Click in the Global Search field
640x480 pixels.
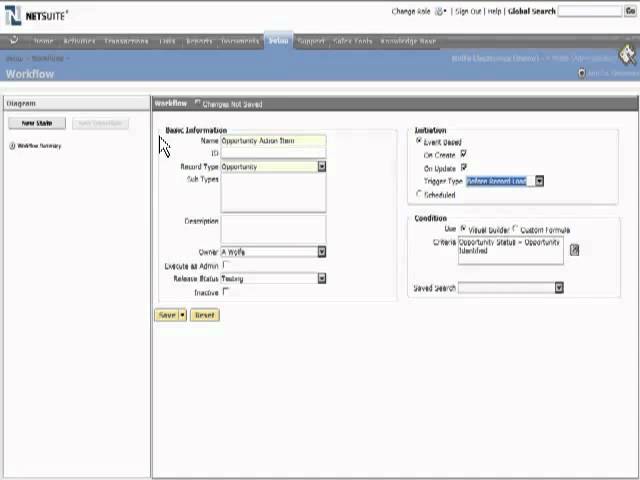pos(589,11)
